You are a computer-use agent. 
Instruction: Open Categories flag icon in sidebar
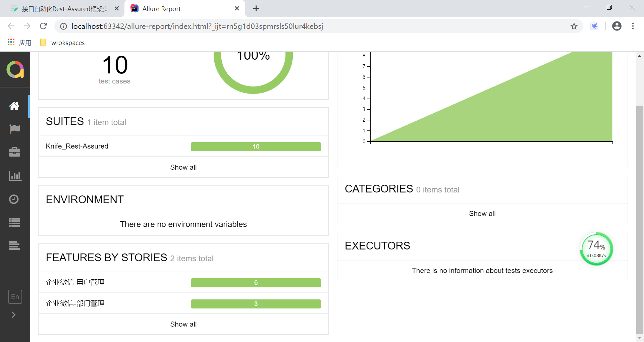point(14,129)
